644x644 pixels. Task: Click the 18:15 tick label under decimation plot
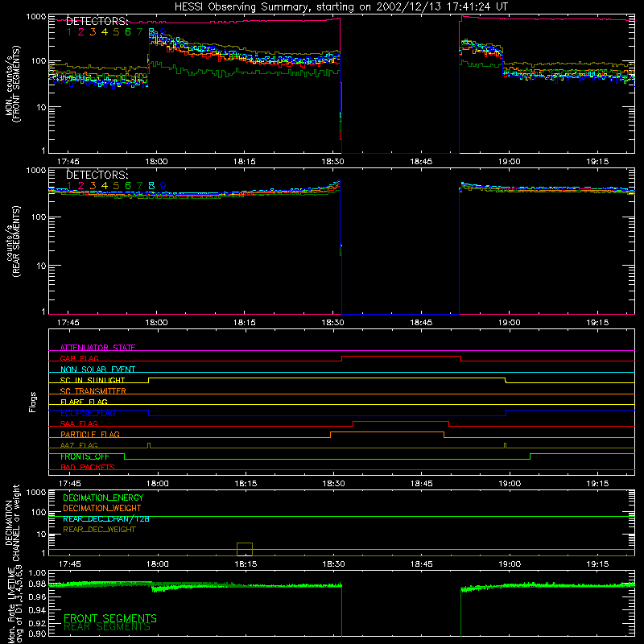click(246, 564)
